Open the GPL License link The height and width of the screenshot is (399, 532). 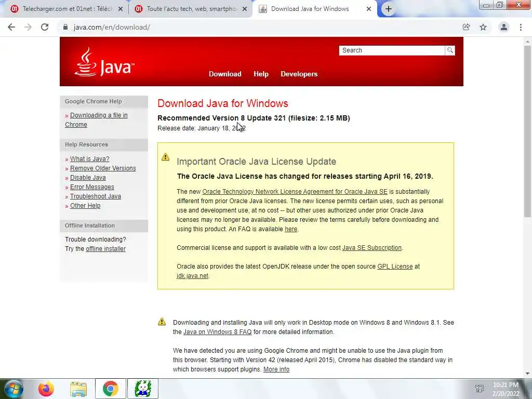pyautogui.click(x=395, y=267)
